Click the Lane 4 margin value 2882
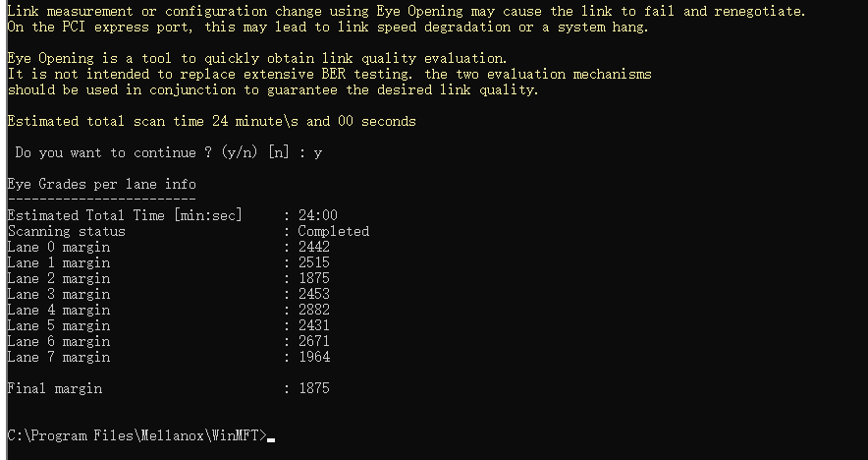868x460 pixels. pyautogui.click(x=313, y=311)
